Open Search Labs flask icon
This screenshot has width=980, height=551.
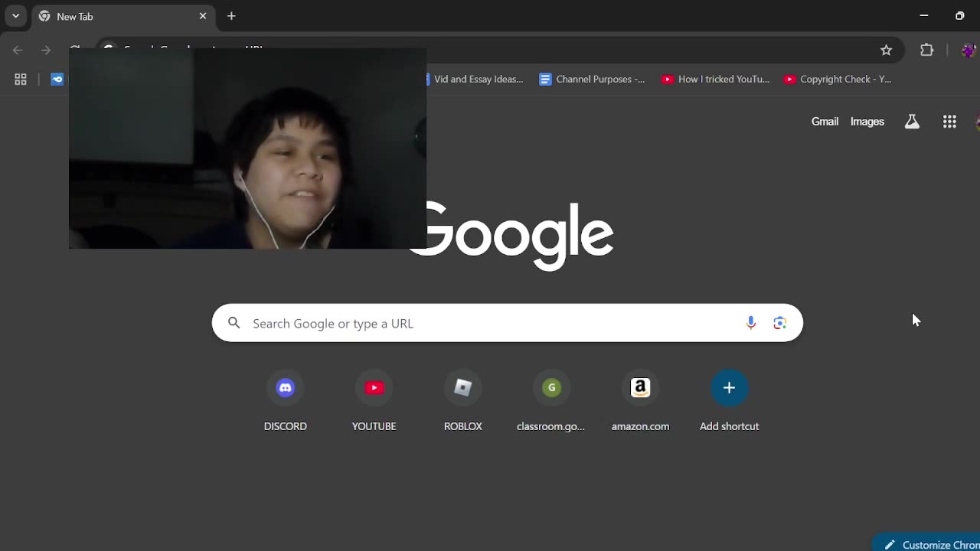(x=912, y=122)
